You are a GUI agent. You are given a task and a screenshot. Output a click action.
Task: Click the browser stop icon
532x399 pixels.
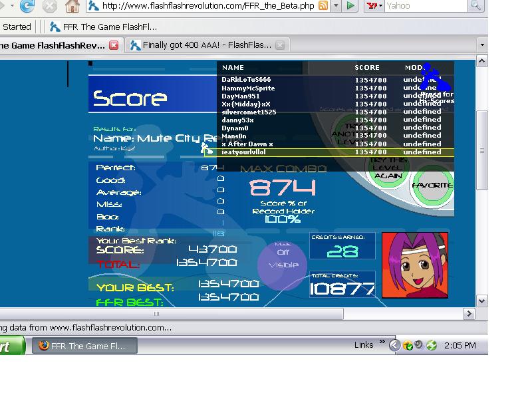tap(49, 6)
